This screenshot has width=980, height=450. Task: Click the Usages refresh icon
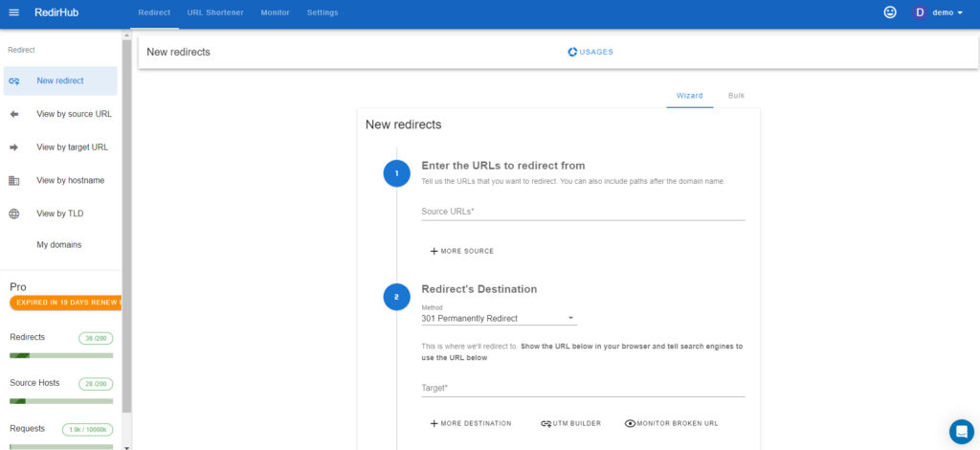tap(572, 52)
